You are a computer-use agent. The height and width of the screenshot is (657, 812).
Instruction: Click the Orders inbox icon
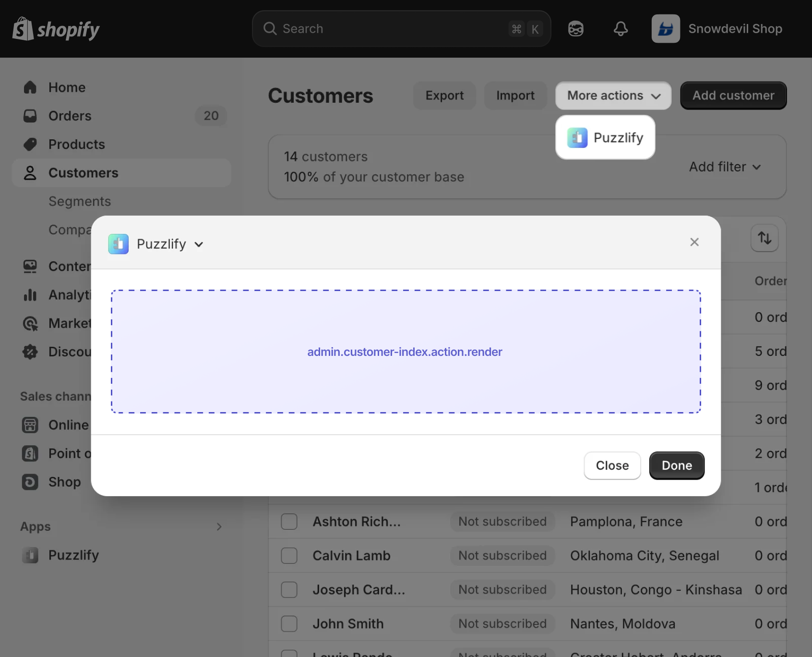30,116
